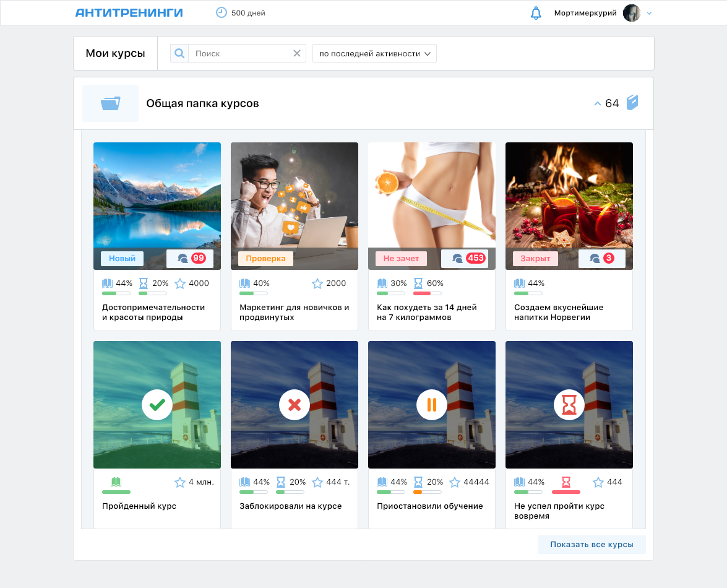Click the star icon with 4000 points
Screen dimensions: 727x588
coord(180,283)
